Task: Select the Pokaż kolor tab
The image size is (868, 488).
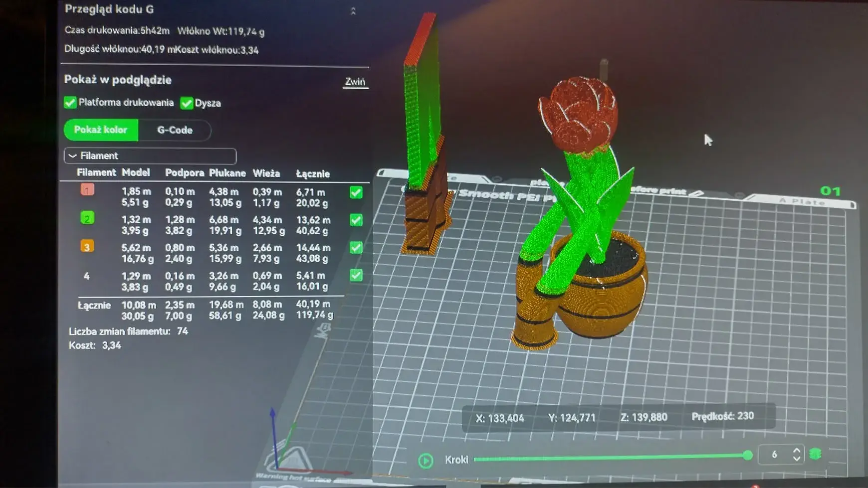Action: coord(101,130)
